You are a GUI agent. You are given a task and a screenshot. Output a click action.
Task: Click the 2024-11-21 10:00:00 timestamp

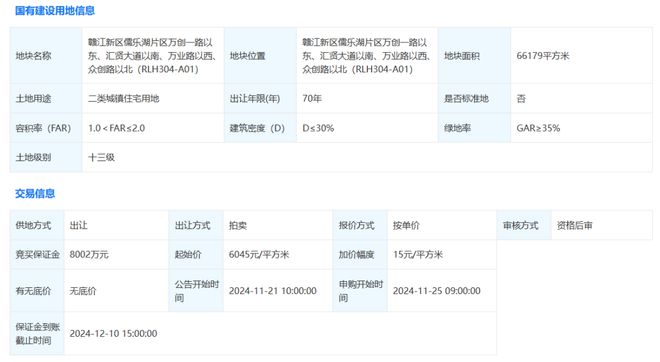click(x=273, y=291)
